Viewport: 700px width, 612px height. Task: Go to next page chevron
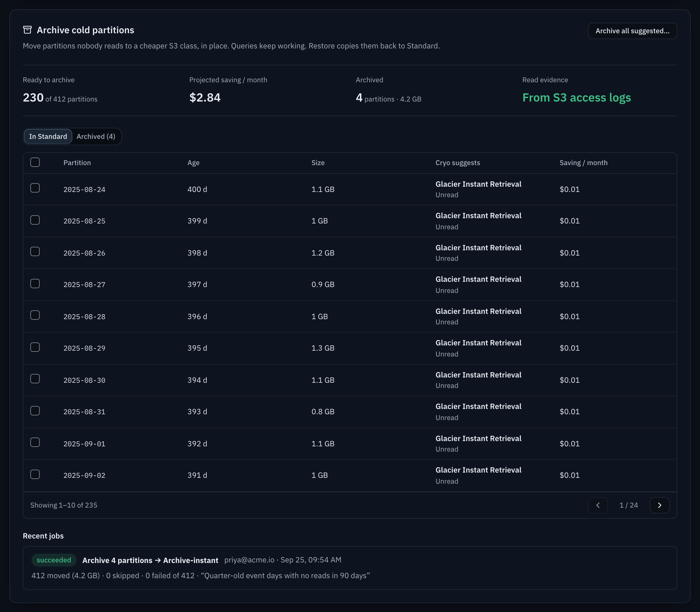659,505
